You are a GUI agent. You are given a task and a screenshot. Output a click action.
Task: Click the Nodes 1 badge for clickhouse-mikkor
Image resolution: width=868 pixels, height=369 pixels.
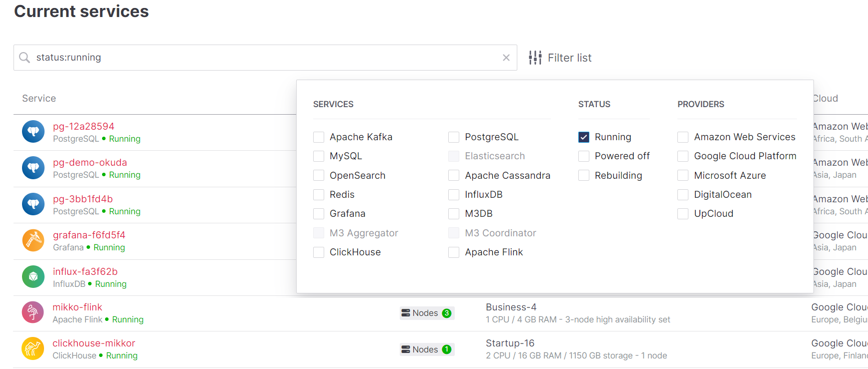tap(427, 349)
